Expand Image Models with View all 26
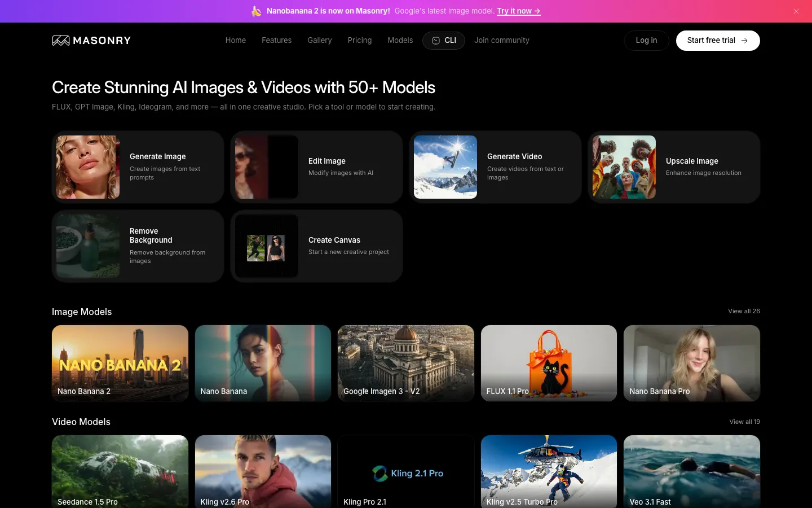The width and height of the screenshot is (812, 508). [743, 312]
